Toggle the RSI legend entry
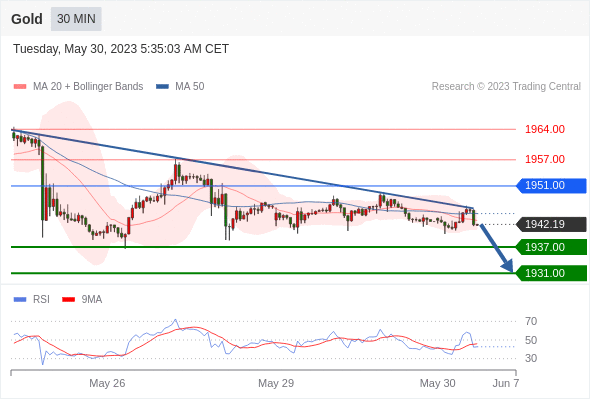 pyautogui.click(x=32, y=300)
